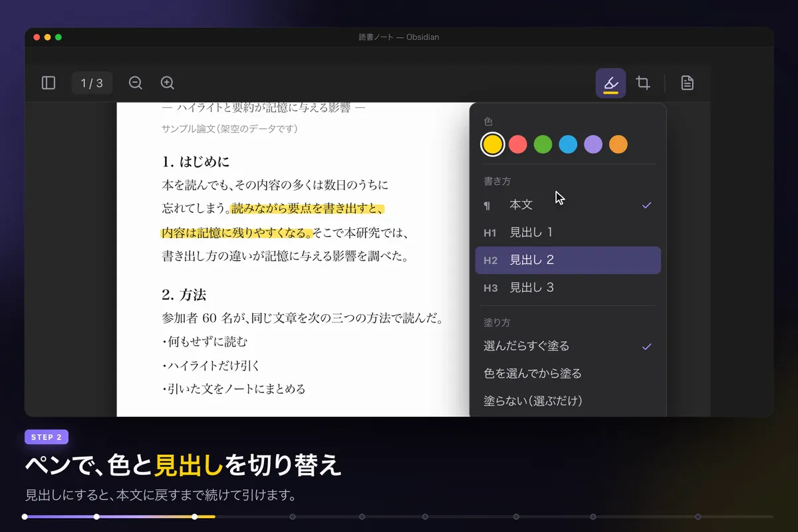Viewport: 798px width, 532px height.
Task: Click the line ・何もせずに読む
Action: tap(205, 342)
